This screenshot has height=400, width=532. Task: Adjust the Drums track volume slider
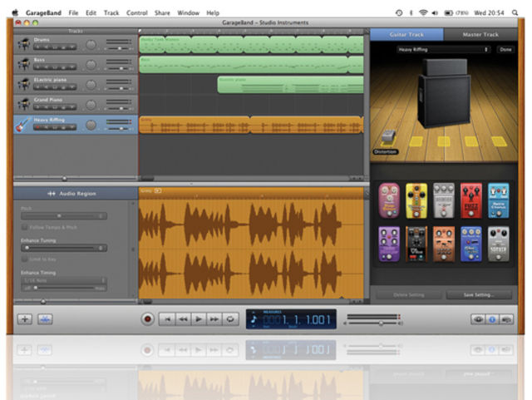(x=120, y=48)
